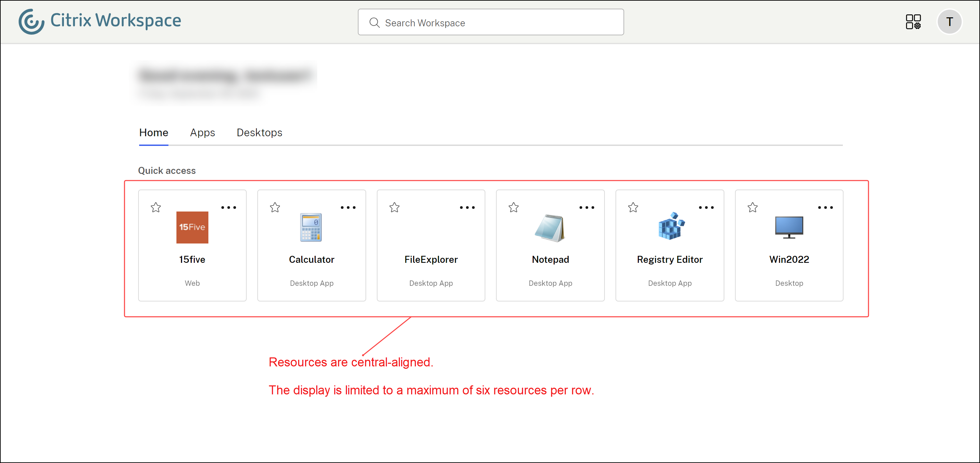Launch the Win2022 desktop monitor icon
This screenshot has width=980, height=463.
(x=789, y=227)
